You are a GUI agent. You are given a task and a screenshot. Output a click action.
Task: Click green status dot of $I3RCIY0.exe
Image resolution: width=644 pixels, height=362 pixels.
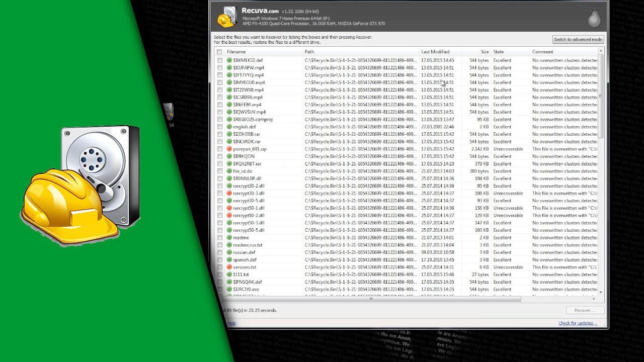click(x=229, y=289)
